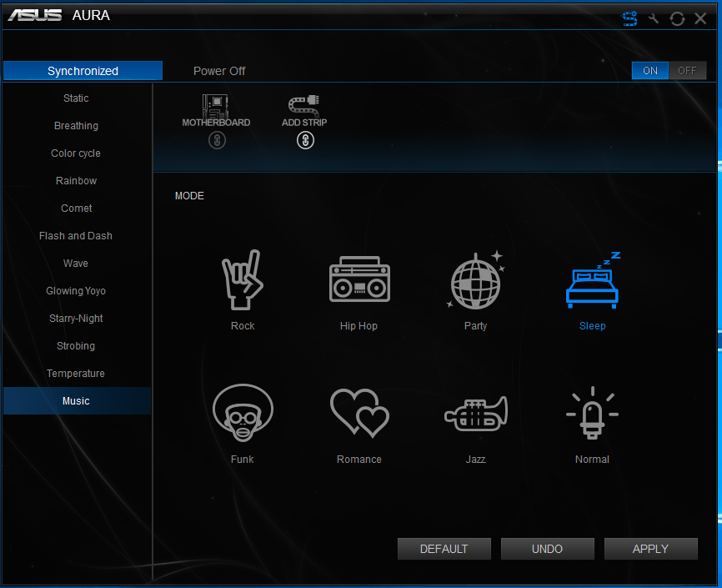
Task: Close the AURA window
Action: pos(700,18)
